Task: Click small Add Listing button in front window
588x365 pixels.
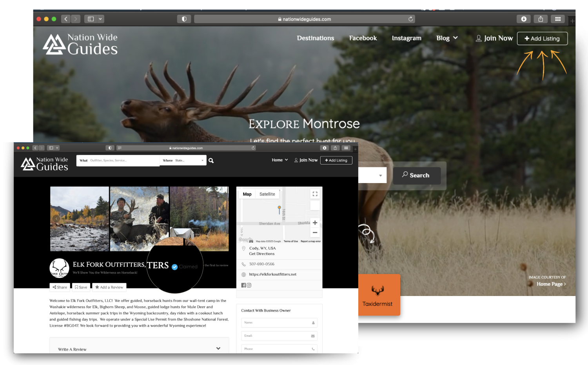Action: click(x=336, y=160)
